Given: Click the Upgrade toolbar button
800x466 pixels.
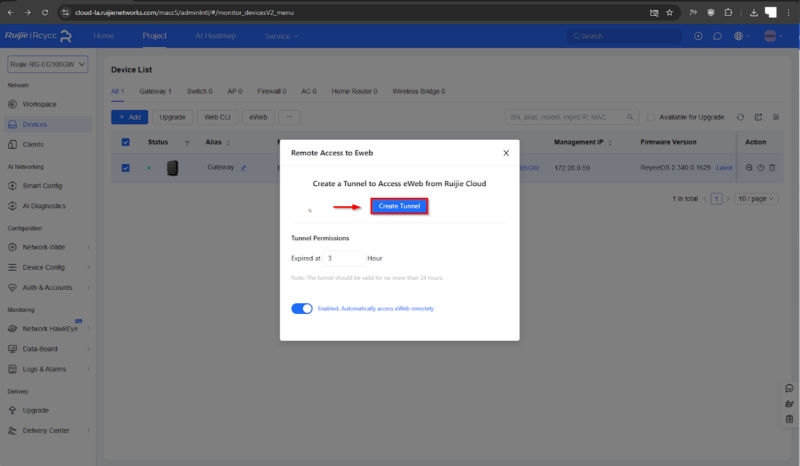Looking at the screenshot, I should pos(172,117).
